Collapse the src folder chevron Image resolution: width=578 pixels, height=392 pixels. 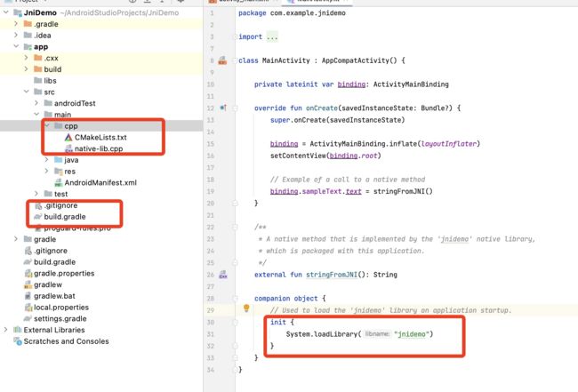[26, 92]
